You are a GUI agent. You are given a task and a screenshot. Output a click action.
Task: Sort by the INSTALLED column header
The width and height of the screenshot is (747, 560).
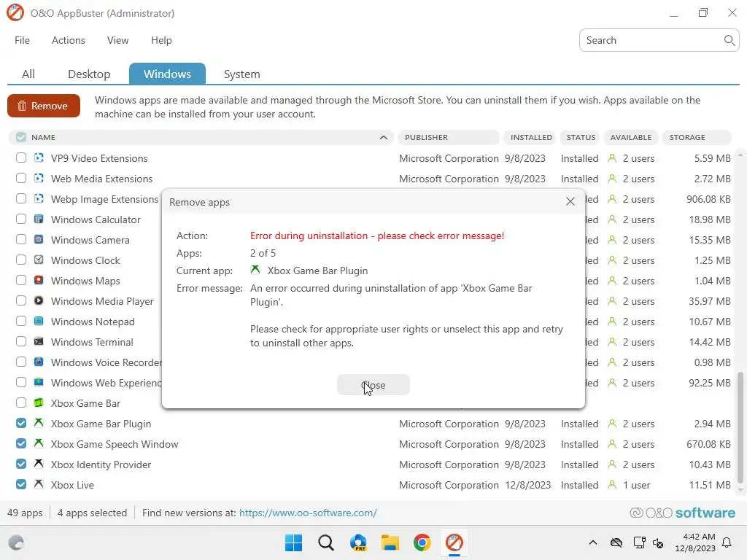[531, 137]
